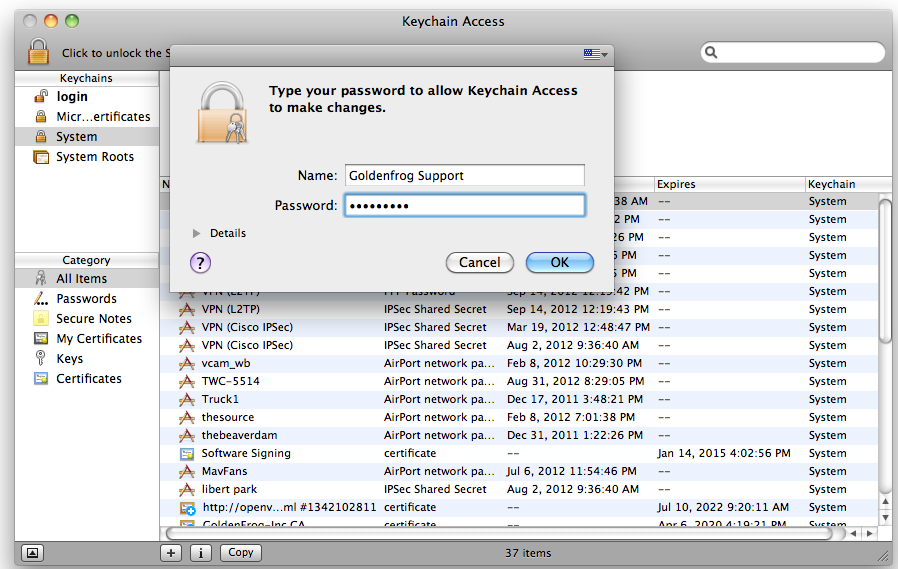
Task: Click the Keychain Access search field
Action: tap(793, 52)
